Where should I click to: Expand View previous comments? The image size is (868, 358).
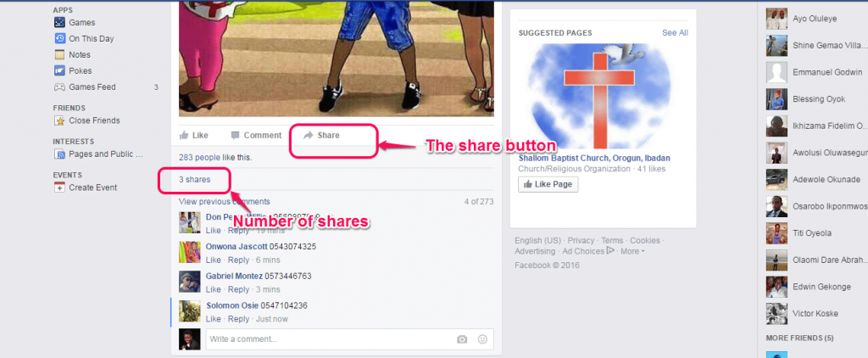[x=224, y=202]
